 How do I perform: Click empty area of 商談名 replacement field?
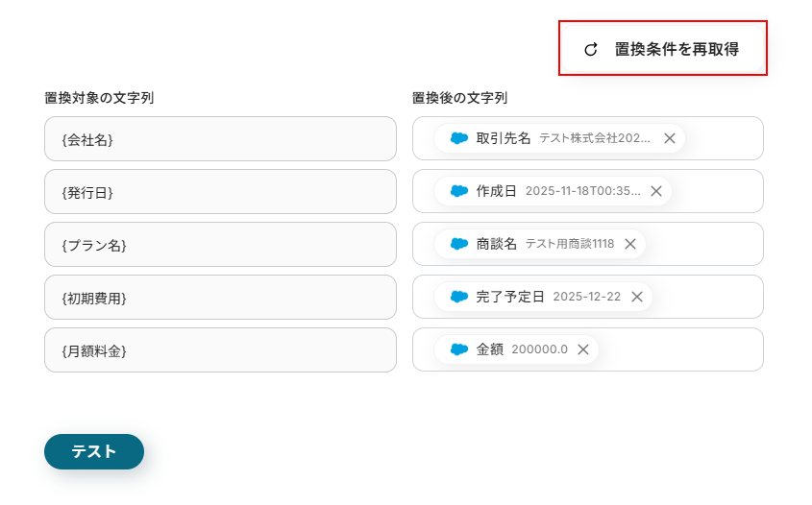(706, 244)
